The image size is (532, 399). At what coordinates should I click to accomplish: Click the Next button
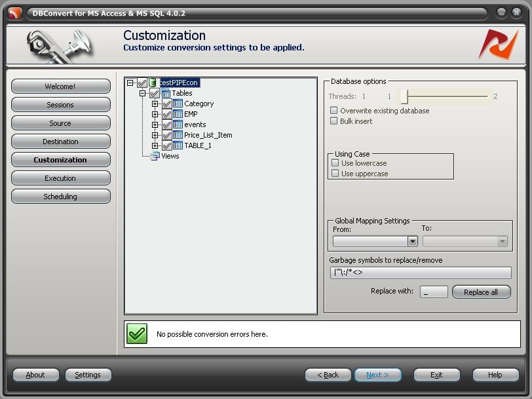377,375
